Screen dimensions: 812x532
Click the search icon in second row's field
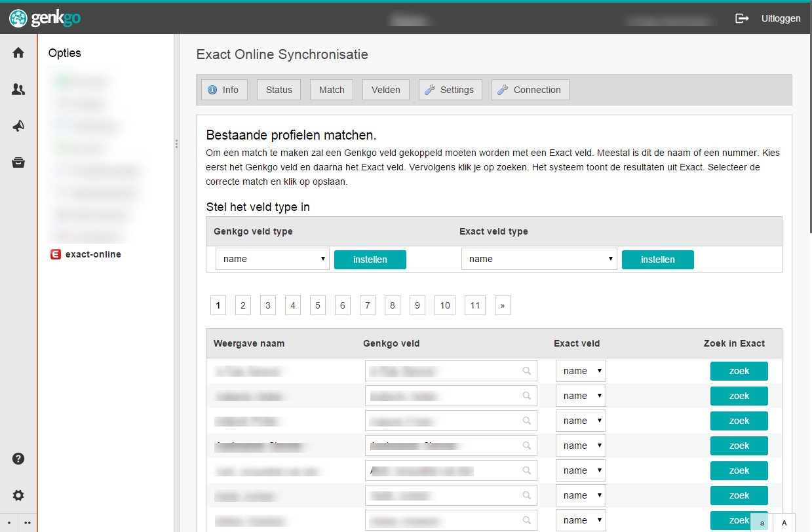pos(526,396)
